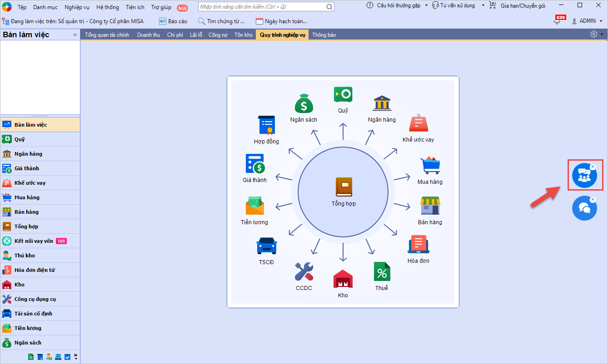The image size is (608, 364).
Task: Close the community floating button via its x
Action: (593, 167)
